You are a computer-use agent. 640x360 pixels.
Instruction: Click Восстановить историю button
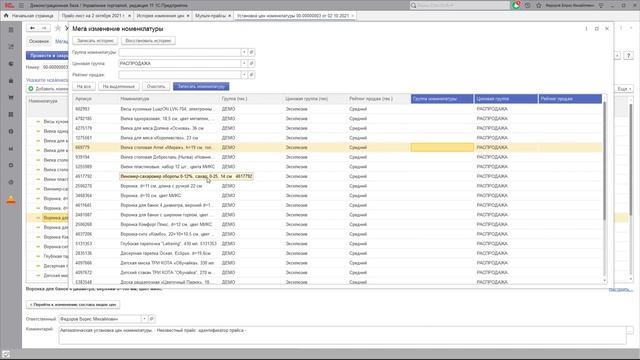(148, 41)
